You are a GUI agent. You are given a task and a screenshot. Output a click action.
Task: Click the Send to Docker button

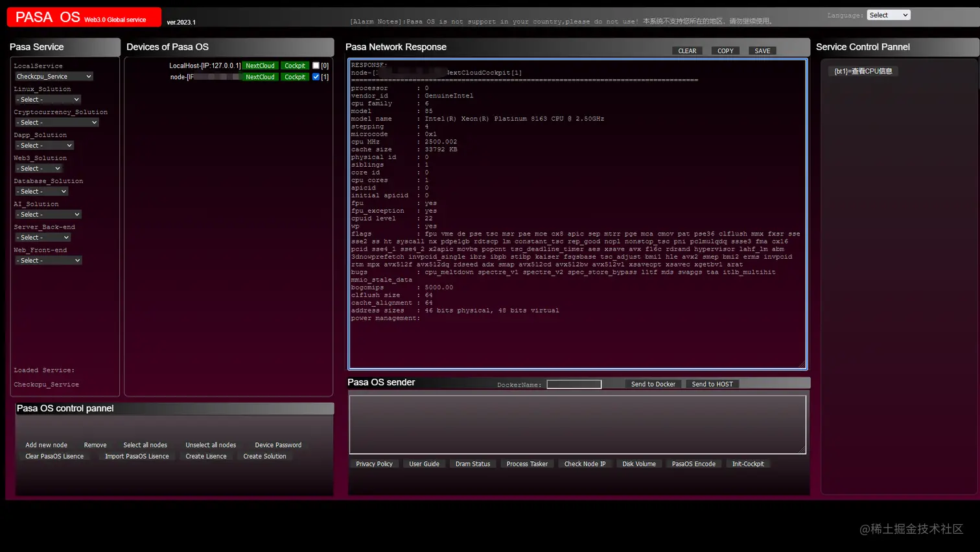653,384
